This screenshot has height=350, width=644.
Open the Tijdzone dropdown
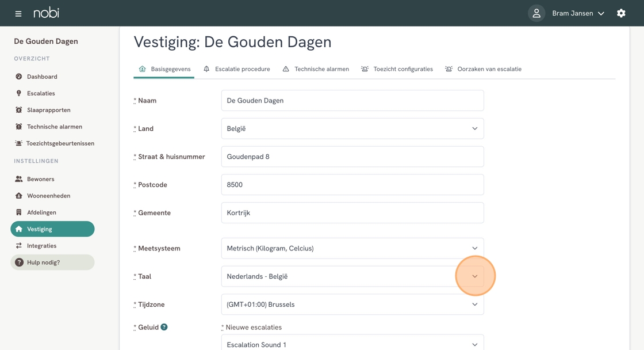tap(352, 305)
